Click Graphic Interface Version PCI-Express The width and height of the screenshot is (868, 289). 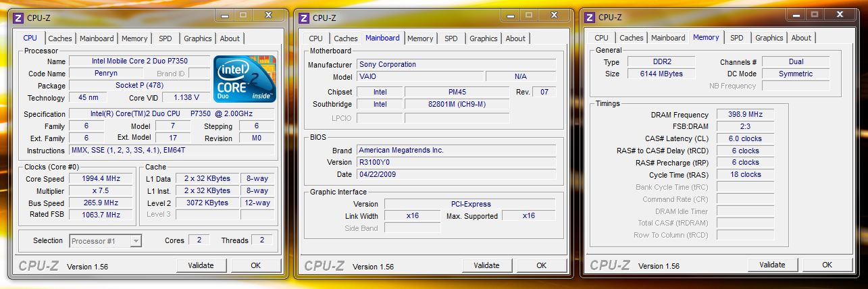pos(470,204)
